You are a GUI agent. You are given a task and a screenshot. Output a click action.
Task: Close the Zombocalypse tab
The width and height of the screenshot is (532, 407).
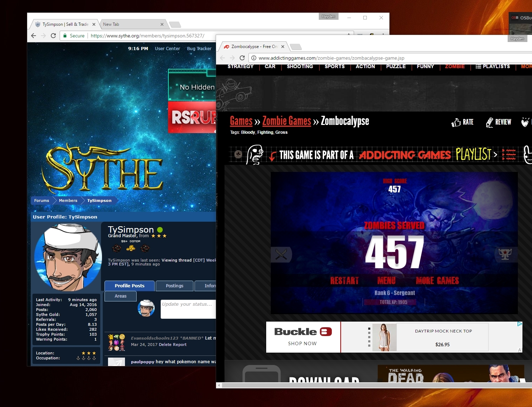pos(283,47)
